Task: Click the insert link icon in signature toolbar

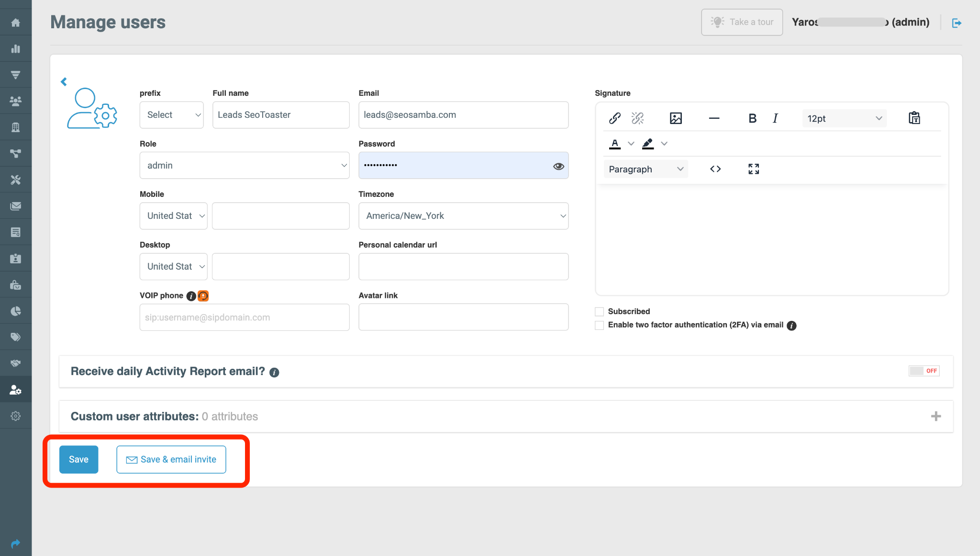Action: coord(614,118)
